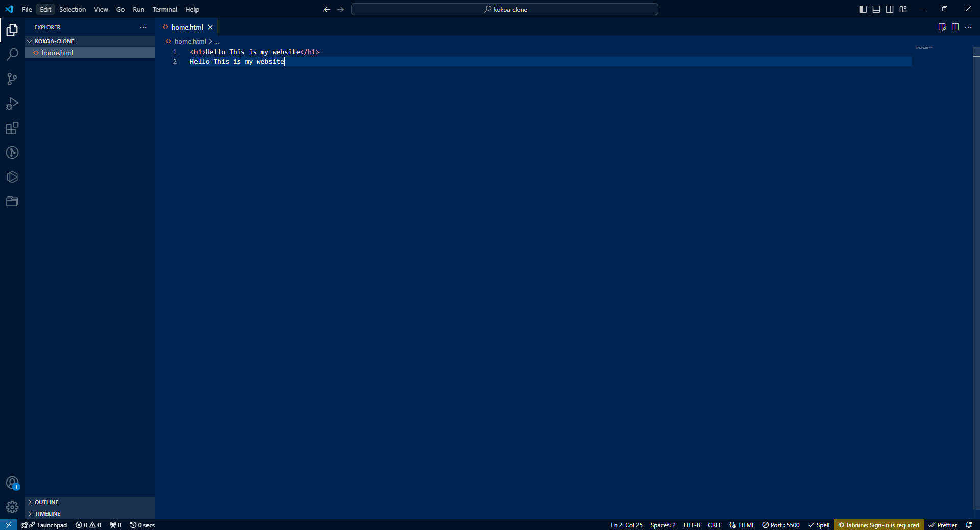Open the Manage gear menu

click(12, 507)
